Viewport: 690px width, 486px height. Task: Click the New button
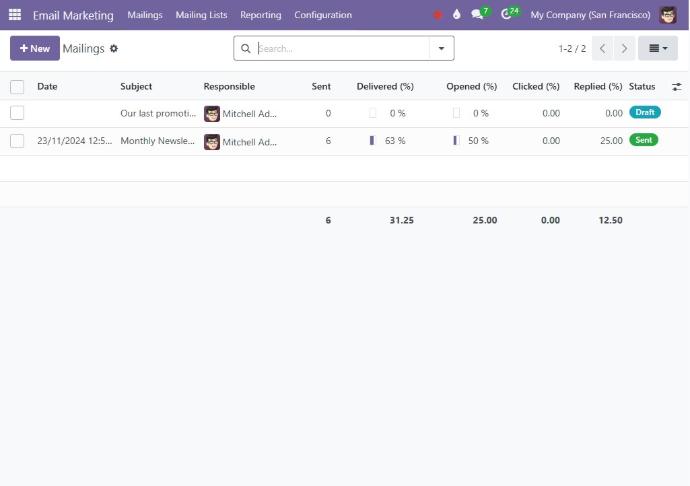(x=35, y=49)
